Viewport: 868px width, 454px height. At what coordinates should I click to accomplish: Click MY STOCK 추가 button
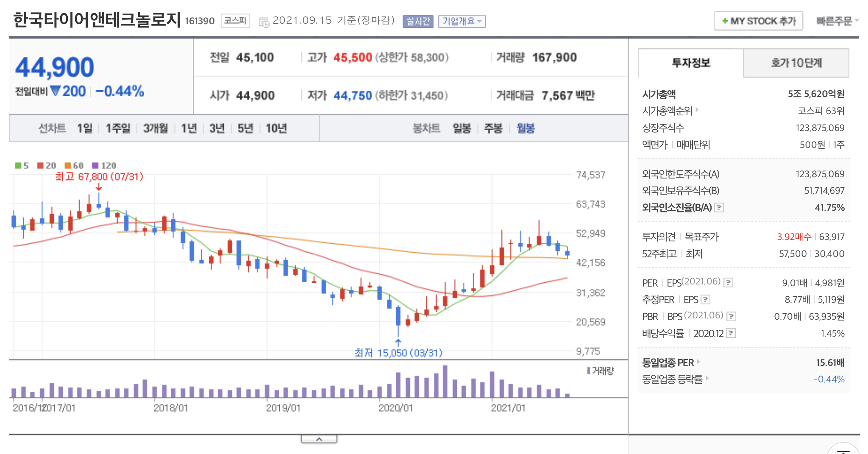(759, 21)
